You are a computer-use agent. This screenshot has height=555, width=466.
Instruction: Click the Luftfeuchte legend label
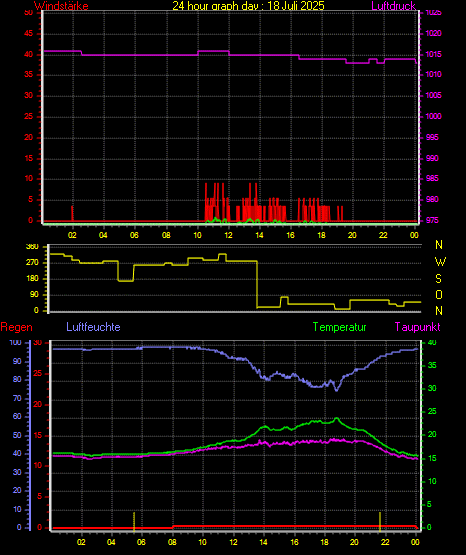click(x=93, y=327)
